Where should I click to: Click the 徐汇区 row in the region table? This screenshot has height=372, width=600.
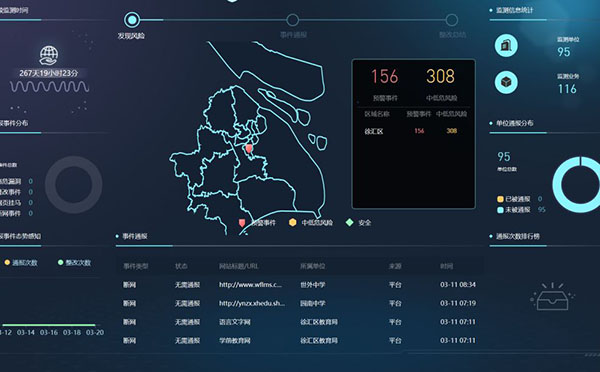(x=414, y=131)
